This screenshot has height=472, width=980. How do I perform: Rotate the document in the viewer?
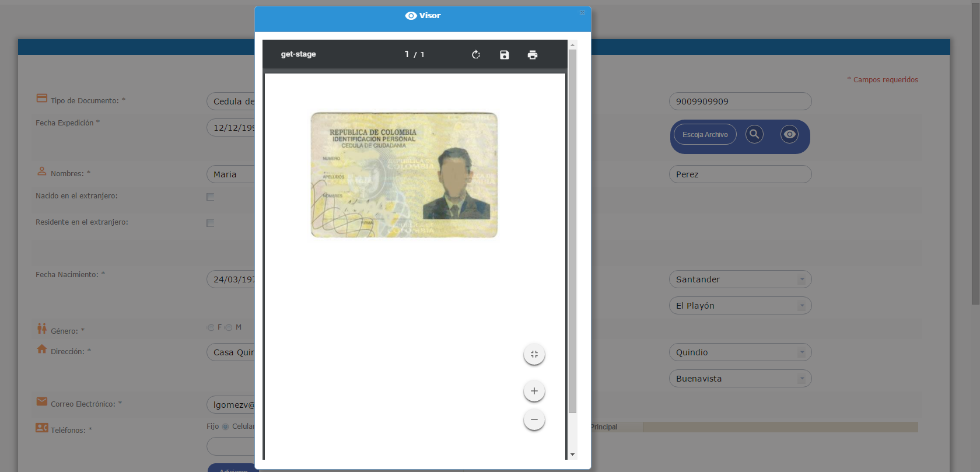tap(476, 55)
